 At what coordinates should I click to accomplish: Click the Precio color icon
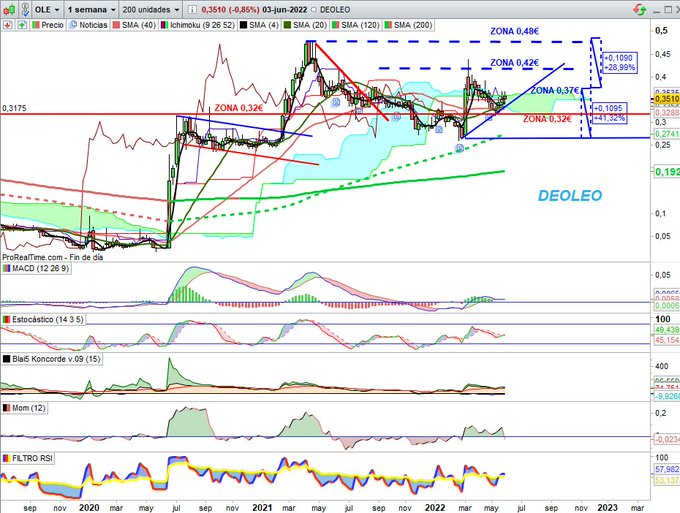click(x=36, y=25)
